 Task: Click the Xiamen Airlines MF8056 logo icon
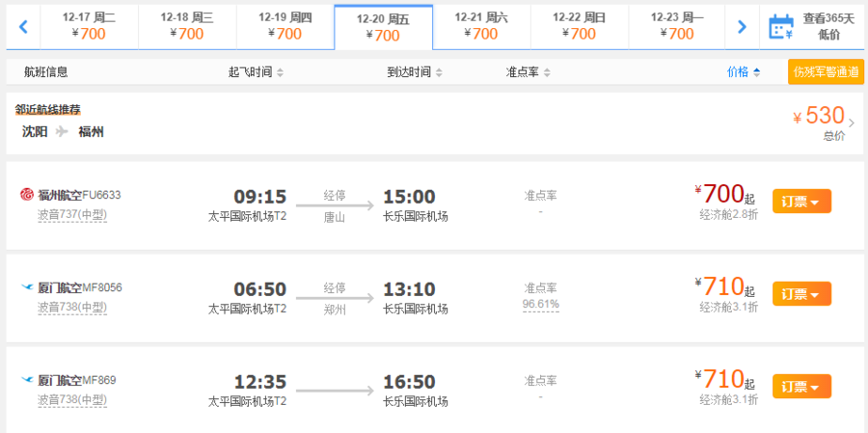click(26, 287)
